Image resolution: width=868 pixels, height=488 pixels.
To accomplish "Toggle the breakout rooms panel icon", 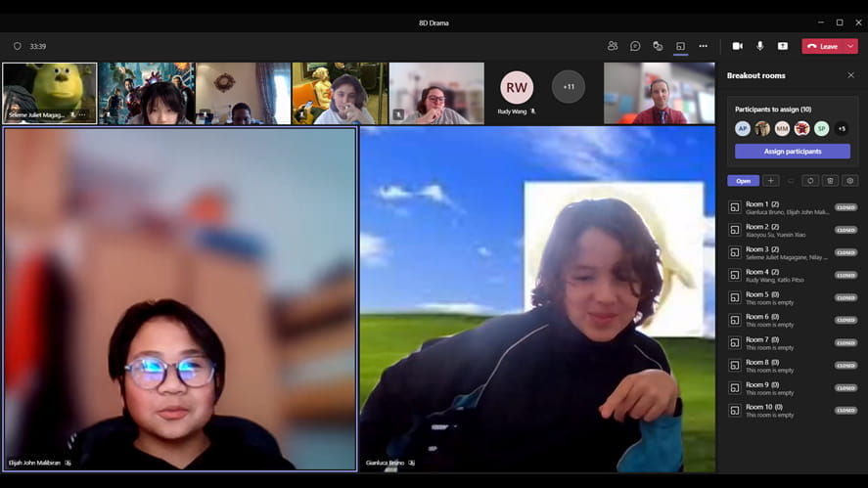I will coord(680,46).
